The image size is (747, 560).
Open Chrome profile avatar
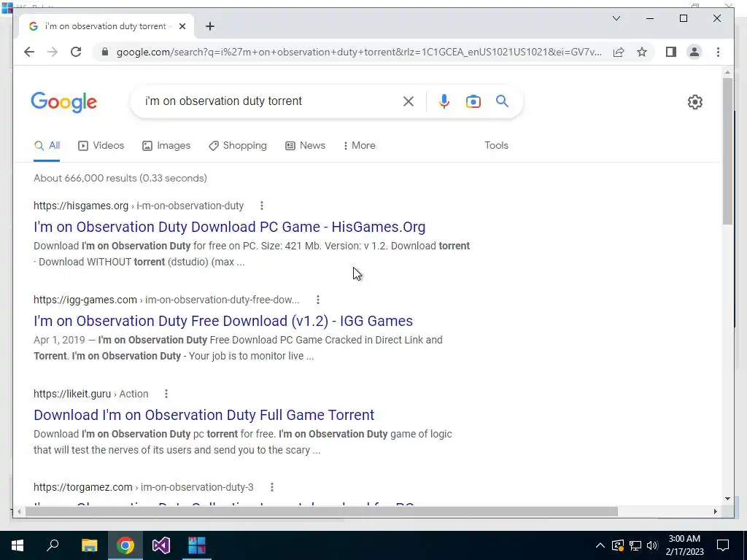tap(694, 52)
